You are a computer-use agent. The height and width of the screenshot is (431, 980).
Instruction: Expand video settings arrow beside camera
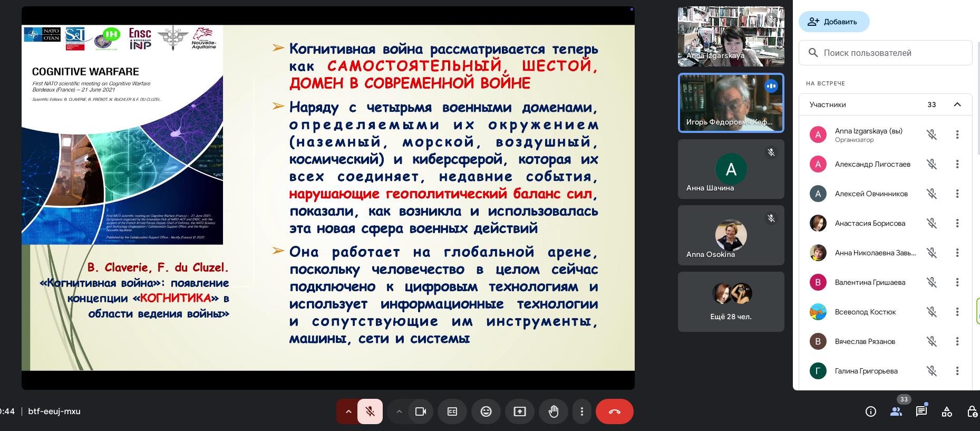pos(399,411)
